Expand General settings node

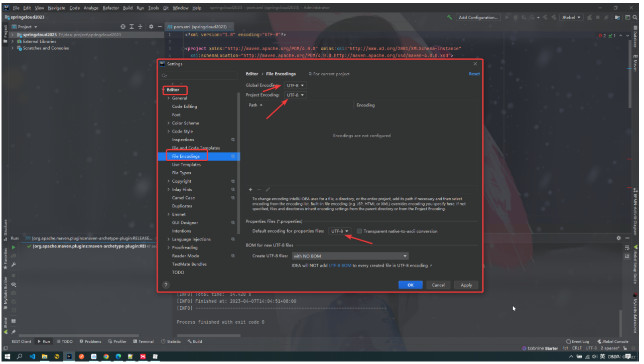click(x=168, y=98)
